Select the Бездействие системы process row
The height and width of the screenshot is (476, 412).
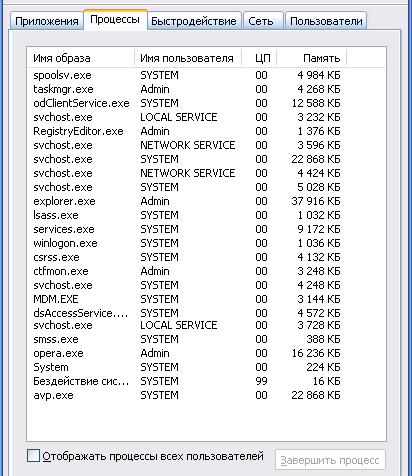[x=187, y=381]
